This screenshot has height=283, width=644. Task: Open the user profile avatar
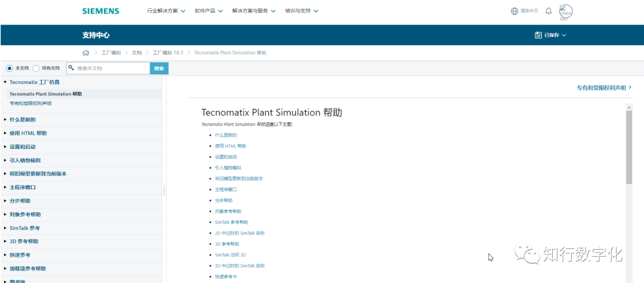[566, 12]
